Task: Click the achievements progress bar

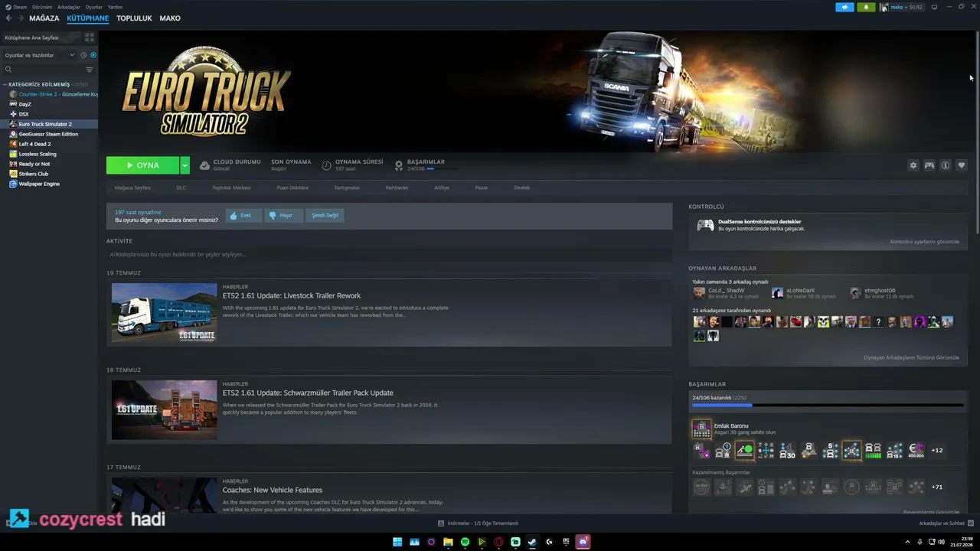Action: [828, 406]
